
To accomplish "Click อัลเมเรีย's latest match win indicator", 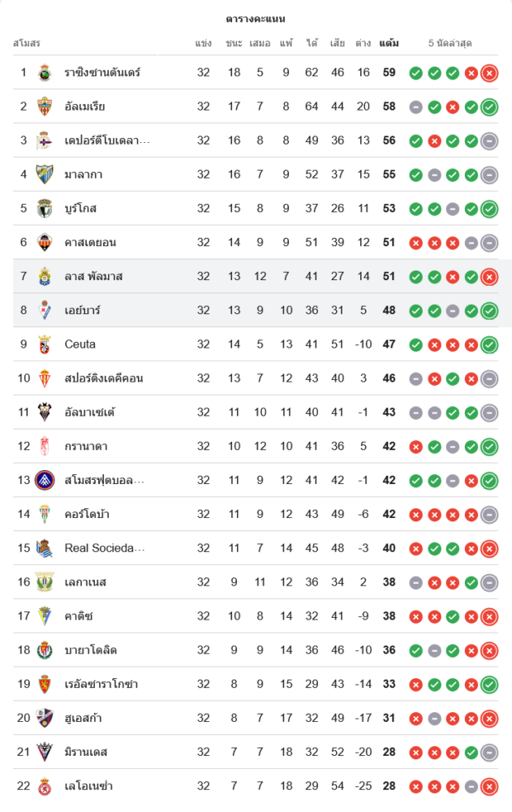I will (489, 107).
